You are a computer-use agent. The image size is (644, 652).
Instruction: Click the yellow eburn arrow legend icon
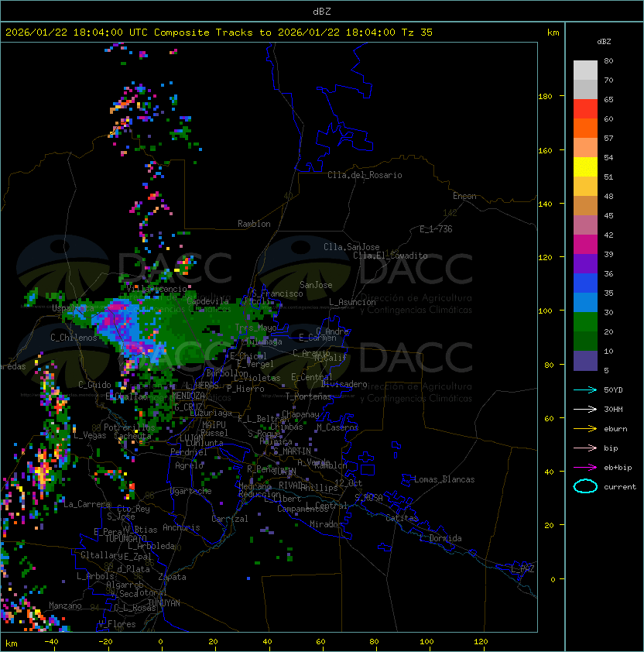click(x=585, y=429)
